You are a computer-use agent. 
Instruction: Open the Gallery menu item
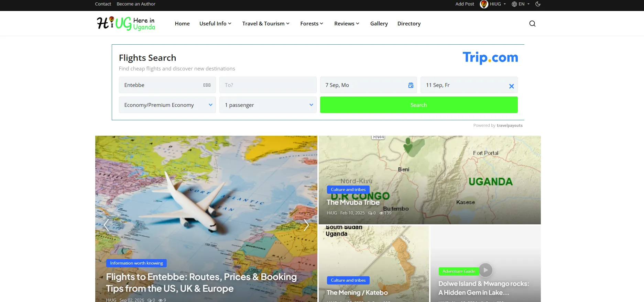379,23
